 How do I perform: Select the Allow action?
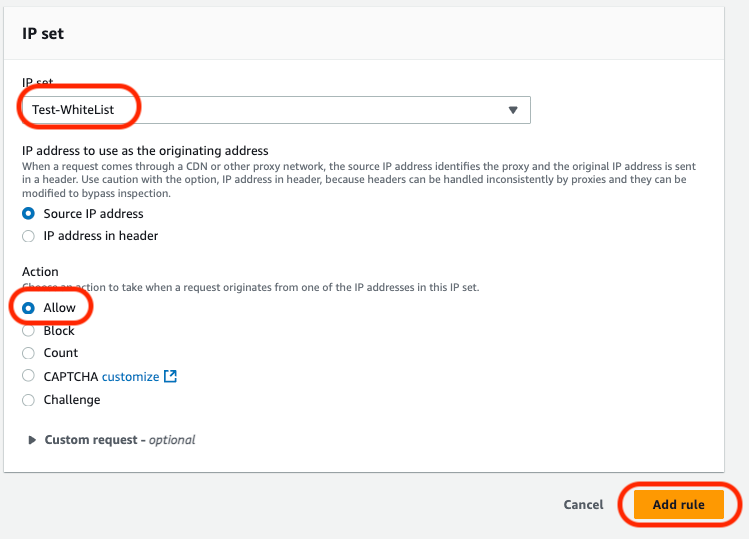(x=28, y=308)
